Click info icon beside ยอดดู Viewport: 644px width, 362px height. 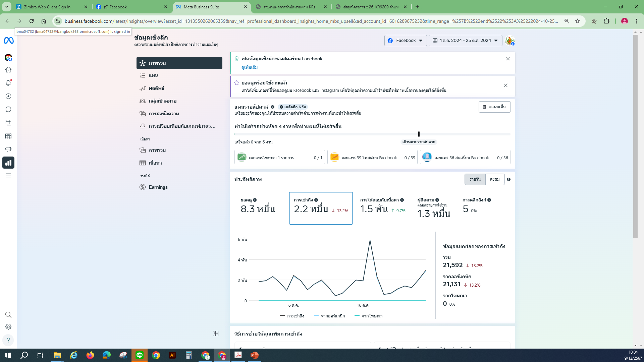[x=255, y=200]
